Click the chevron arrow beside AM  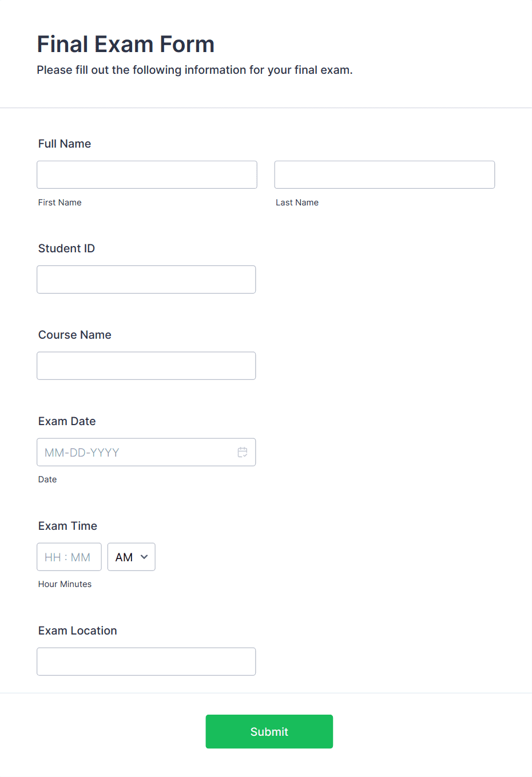(144, 557)
